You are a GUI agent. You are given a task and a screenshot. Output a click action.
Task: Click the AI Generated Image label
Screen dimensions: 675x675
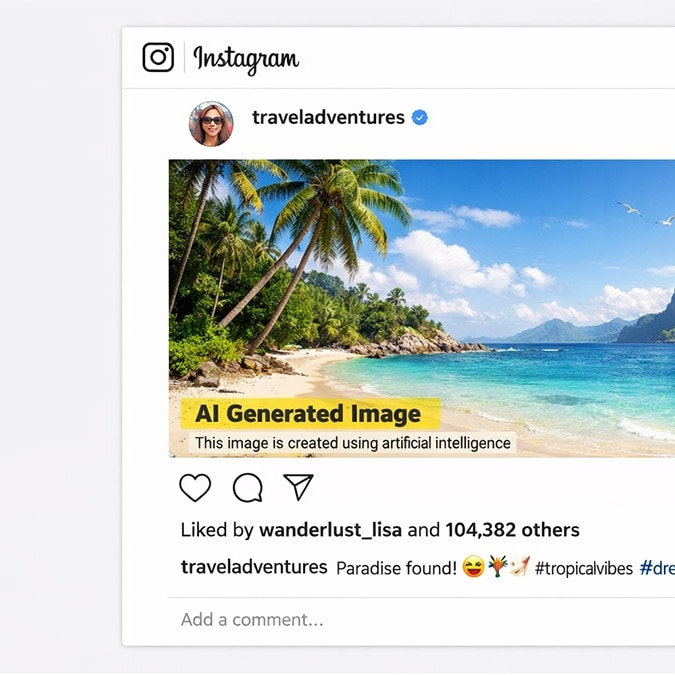308,414
